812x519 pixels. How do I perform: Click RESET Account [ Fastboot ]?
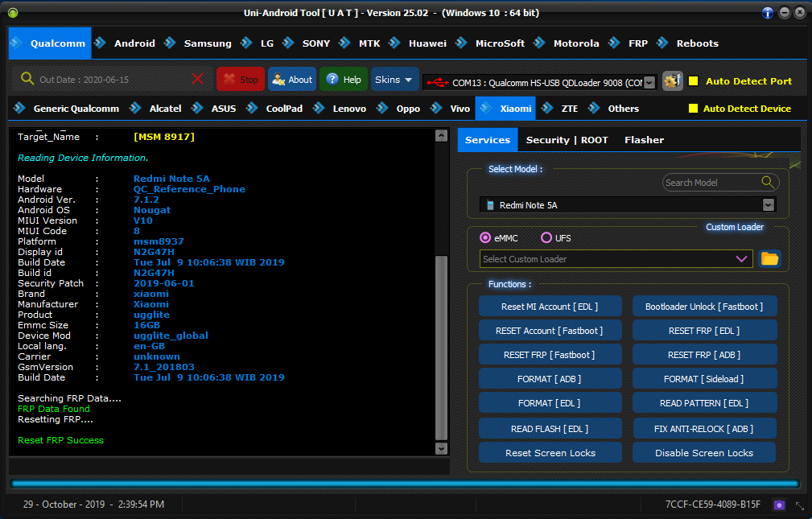tap(550, 331)
